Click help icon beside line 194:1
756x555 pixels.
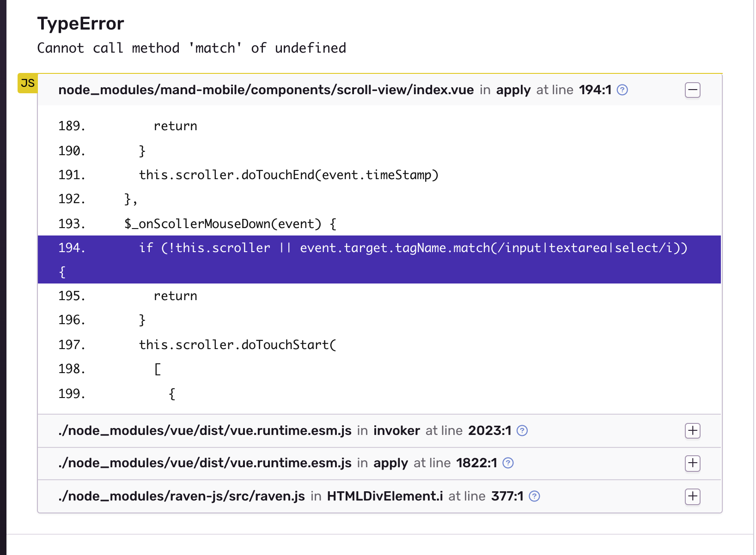[622, 90]
